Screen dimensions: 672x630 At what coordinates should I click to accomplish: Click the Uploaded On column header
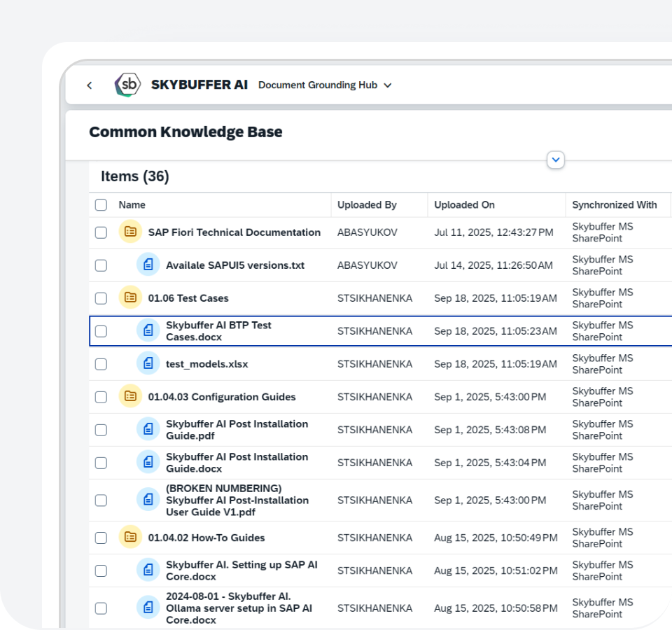coord(464,205)
